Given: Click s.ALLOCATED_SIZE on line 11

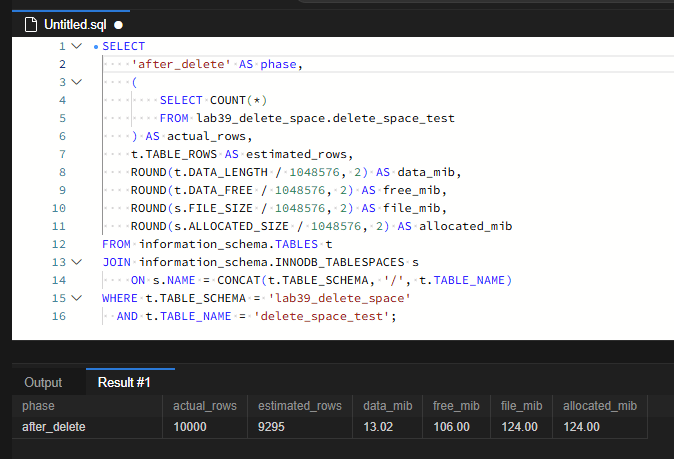Looking at the screenshot, I should pyautogui.click(x=231, y=226).
